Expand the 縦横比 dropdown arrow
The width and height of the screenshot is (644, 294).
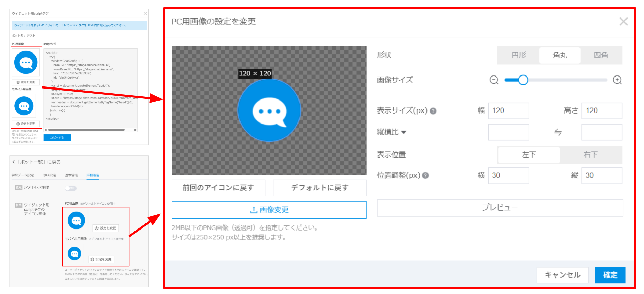point(404,132)
